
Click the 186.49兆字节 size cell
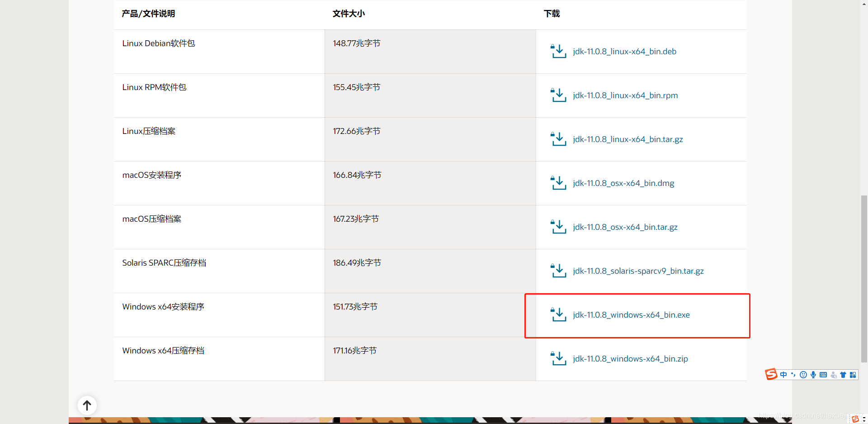coord(430,271)
